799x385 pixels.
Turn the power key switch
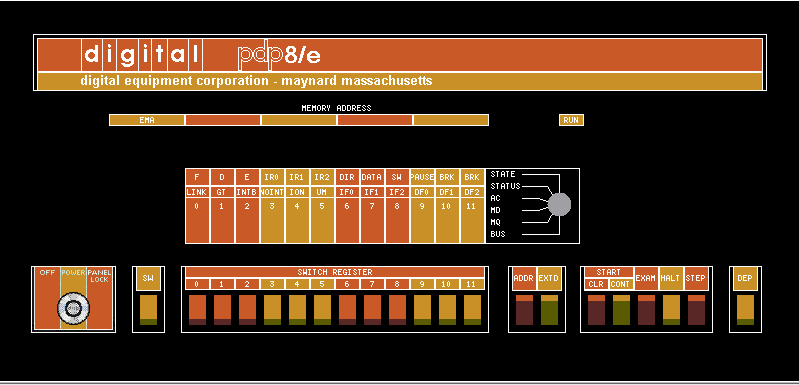point(73,308)
